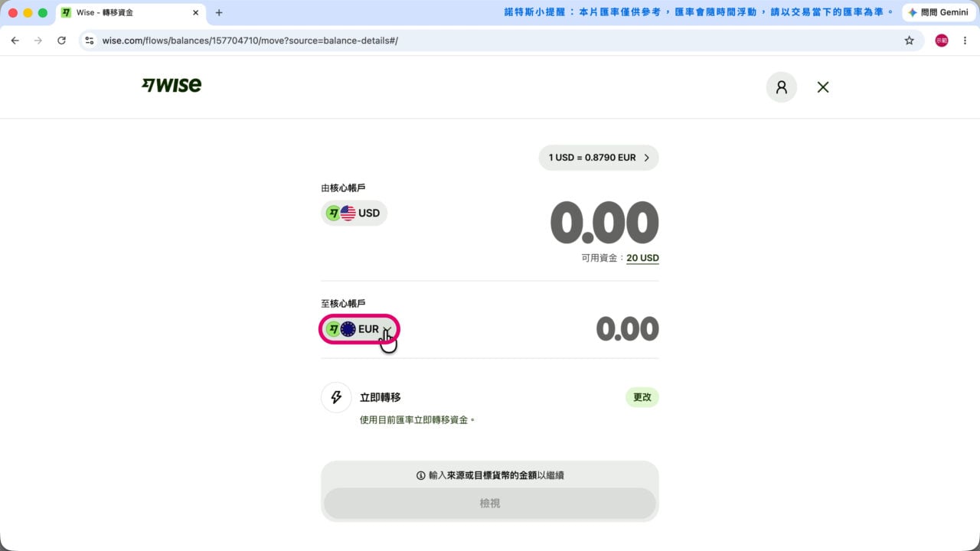The height and width of the screenshot is (551, 980).
Task: Close the transfer flow with X
Action: [x=823, y=87]
